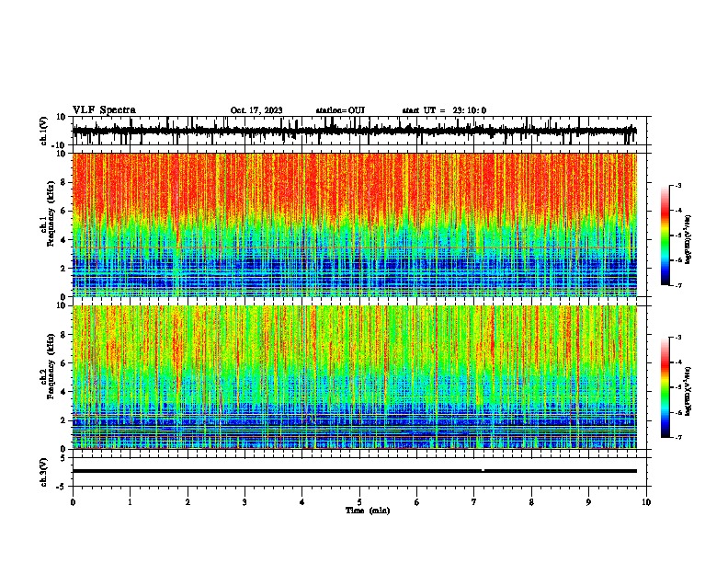The height and width of the screenshot is (563, 728).
Task: Click the "6" tick on the time axis
Action: tap(417, 502)
